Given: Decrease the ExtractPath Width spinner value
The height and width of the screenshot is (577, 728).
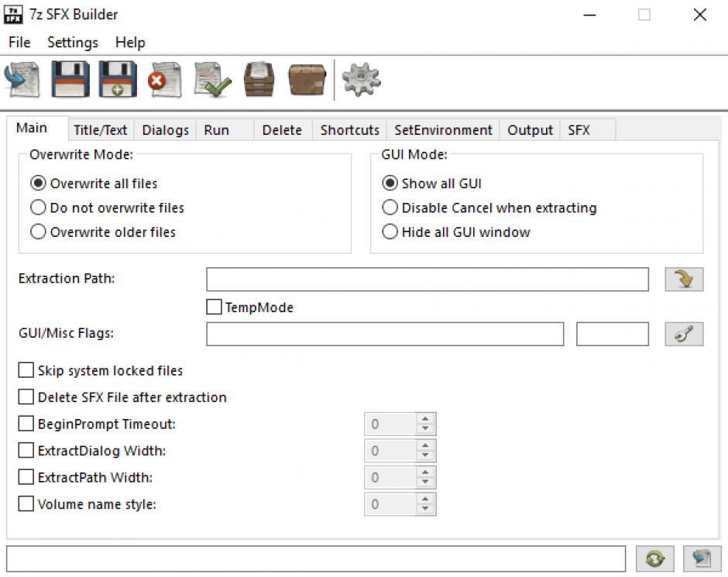Looking at the screenshot, I should (x=426, y=483).
